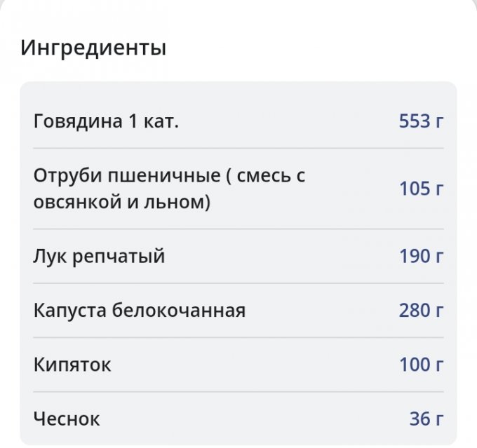Viewport: 477px width, 448px height.
Task: Click the divider between Капуста and Кипяток rows
Action: tap(238, 338)
